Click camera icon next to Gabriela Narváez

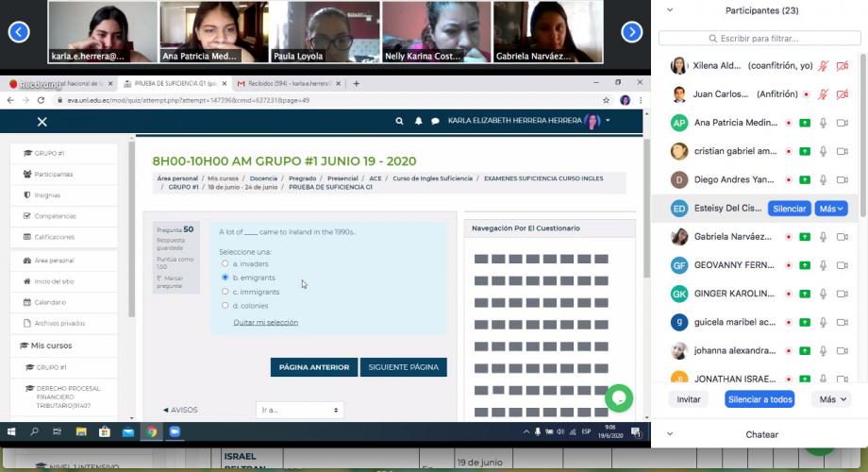pyautogui.click(x=842, y=237)
